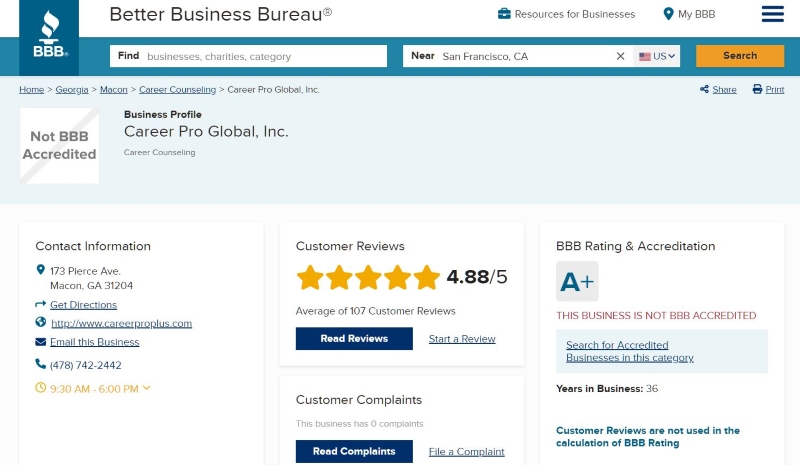Click the My BBB location pin icon
The height and width of the screenshot is (465, 800).
click(668, 14)
